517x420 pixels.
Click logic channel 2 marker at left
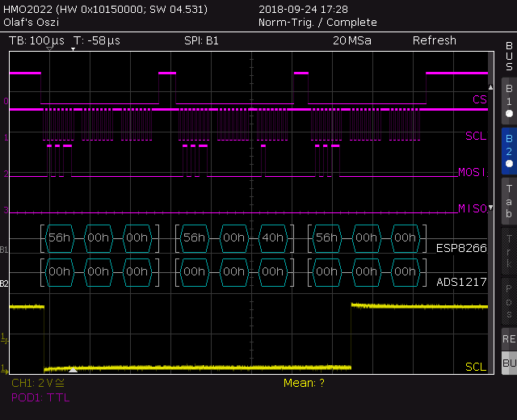click(x=6, y=174)
